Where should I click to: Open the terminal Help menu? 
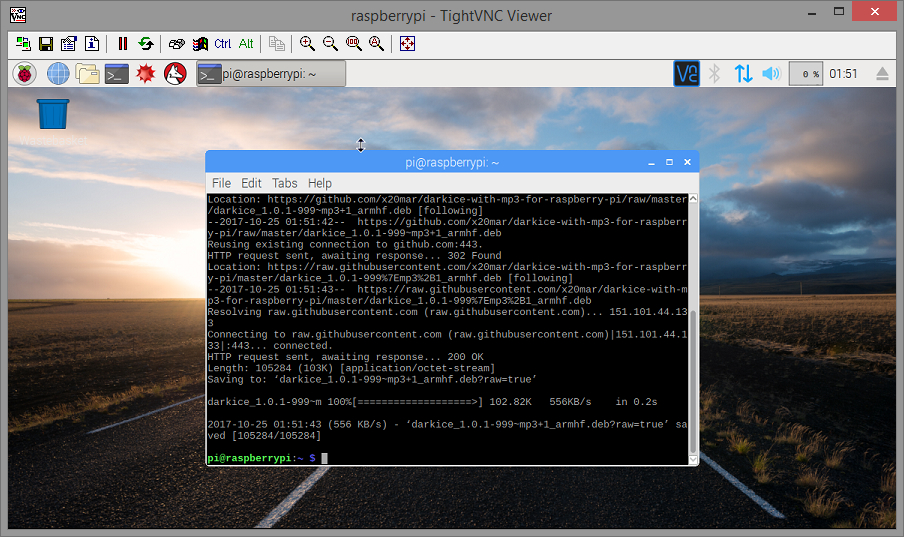320,183
